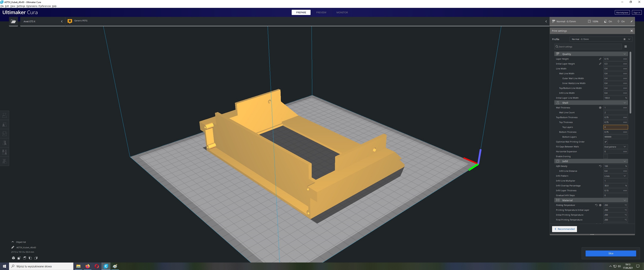This screenshot has height=270, width=644.
Task: Switch to right side view cube icon
Action: tap(36, 258)
